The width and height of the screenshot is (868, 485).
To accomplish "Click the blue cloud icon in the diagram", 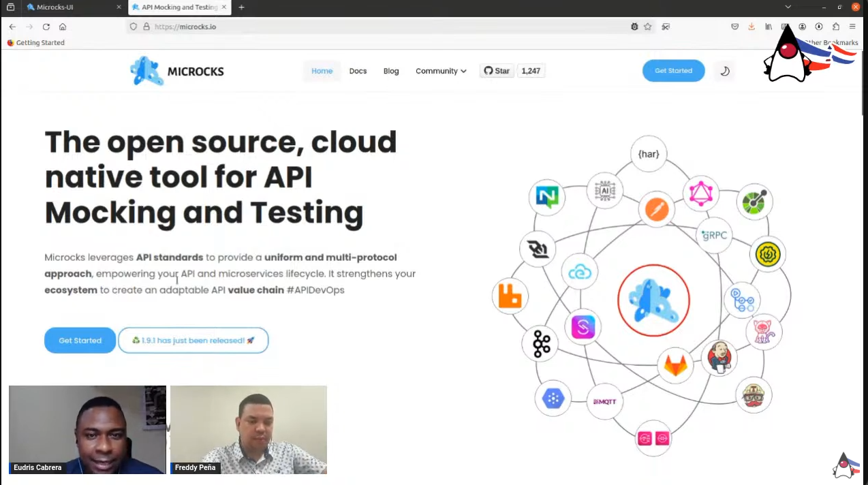I will point(580,272).
